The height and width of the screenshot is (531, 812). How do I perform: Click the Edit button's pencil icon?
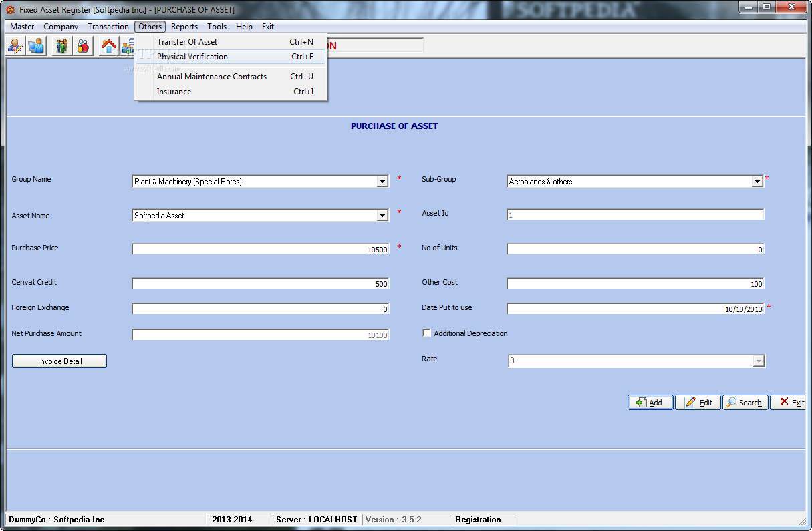point(690,403)
